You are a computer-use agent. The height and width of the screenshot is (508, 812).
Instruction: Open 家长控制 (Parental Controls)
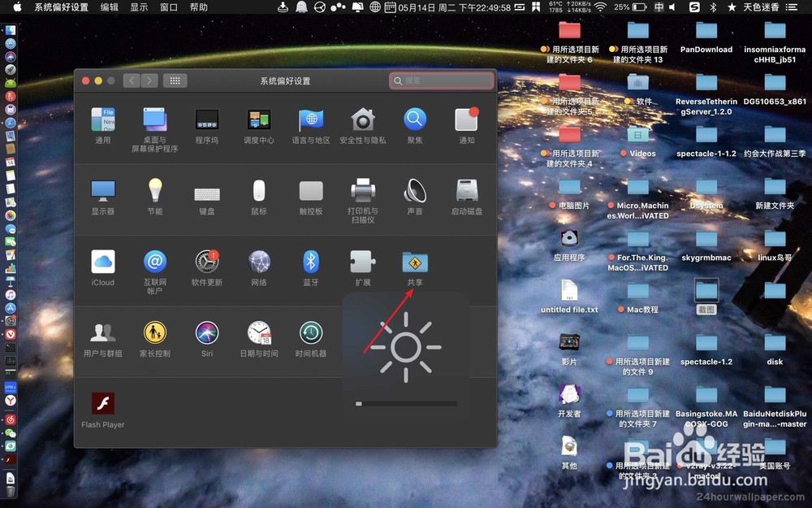(154, 333)
